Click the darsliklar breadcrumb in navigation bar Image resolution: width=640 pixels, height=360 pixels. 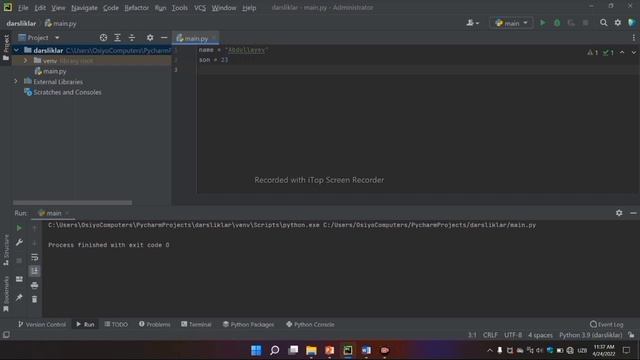pos(21,23)
